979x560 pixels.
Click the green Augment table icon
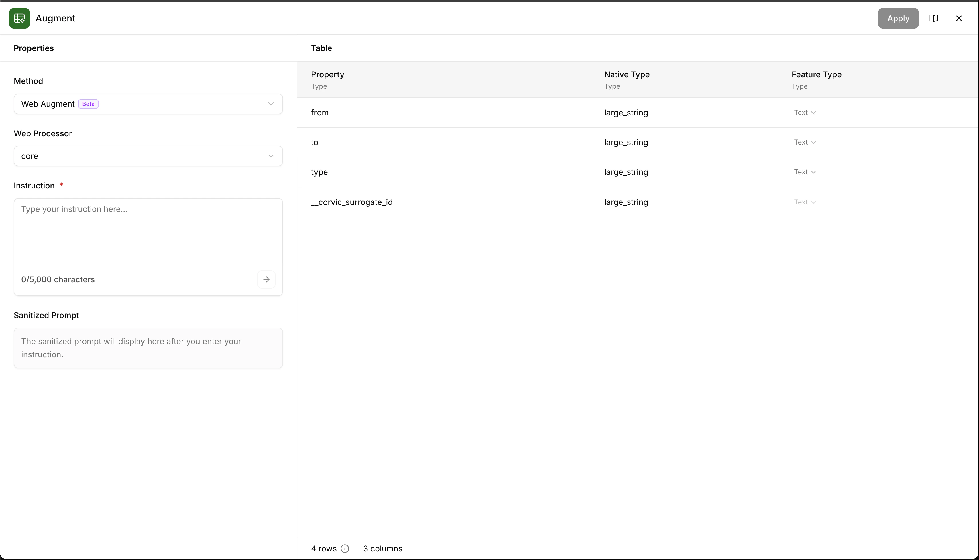coord(19,18)
